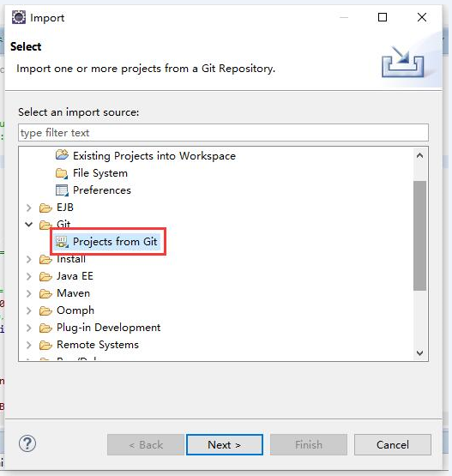Click the Existing Projects into Workspace icon
This screenshot has width=452, height=476.
click(63, 155)
